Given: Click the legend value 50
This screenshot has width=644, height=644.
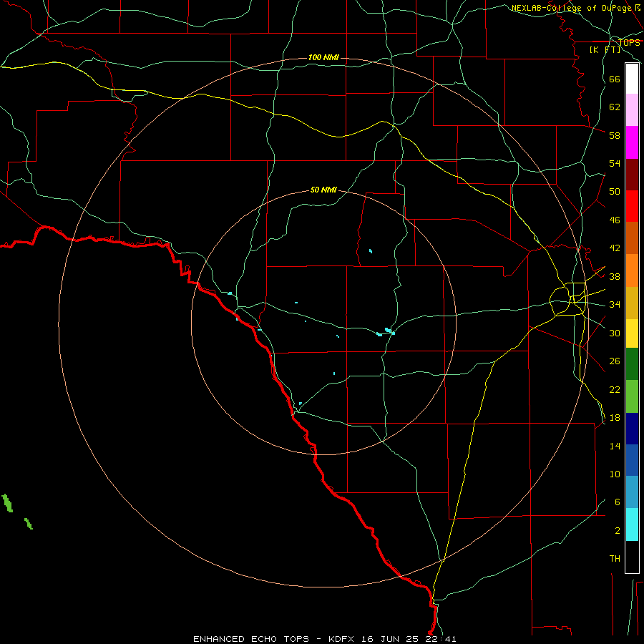Looking at the screenshot, I should (615, 192).
